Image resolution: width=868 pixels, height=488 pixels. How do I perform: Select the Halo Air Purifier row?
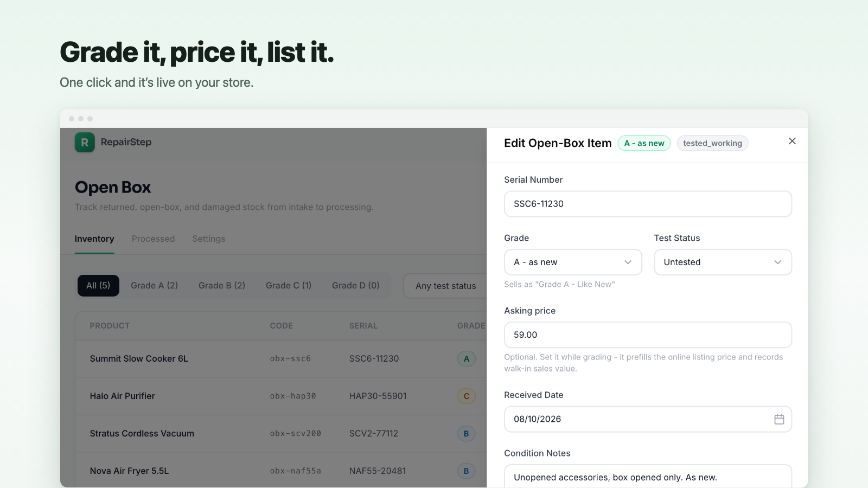tap(281, 396)
